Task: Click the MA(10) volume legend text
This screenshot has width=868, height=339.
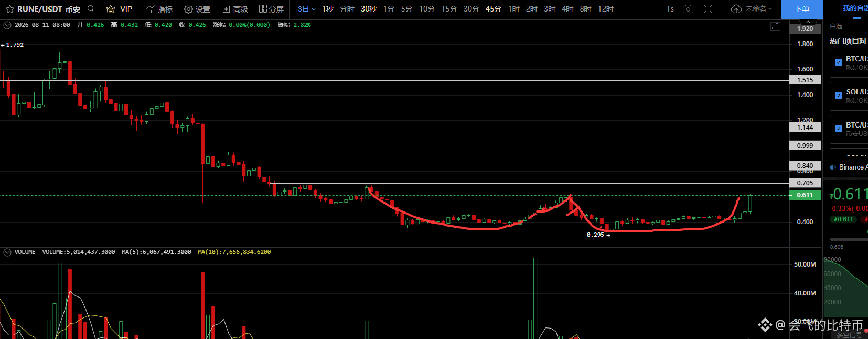Action: [234, 252]
